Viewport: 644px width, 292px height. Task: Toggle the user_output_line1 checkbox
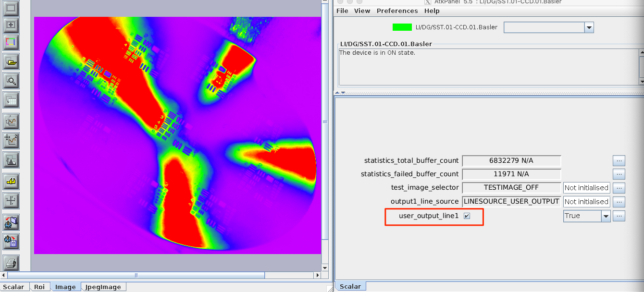coord(466,216)
